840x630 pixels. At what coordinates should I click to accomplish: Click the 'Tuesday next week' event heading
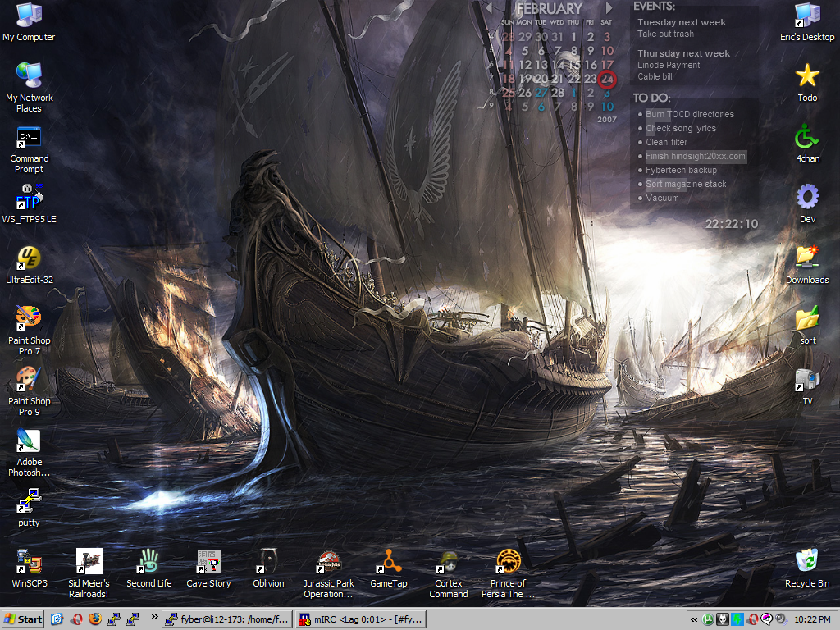tap(682, 22)
